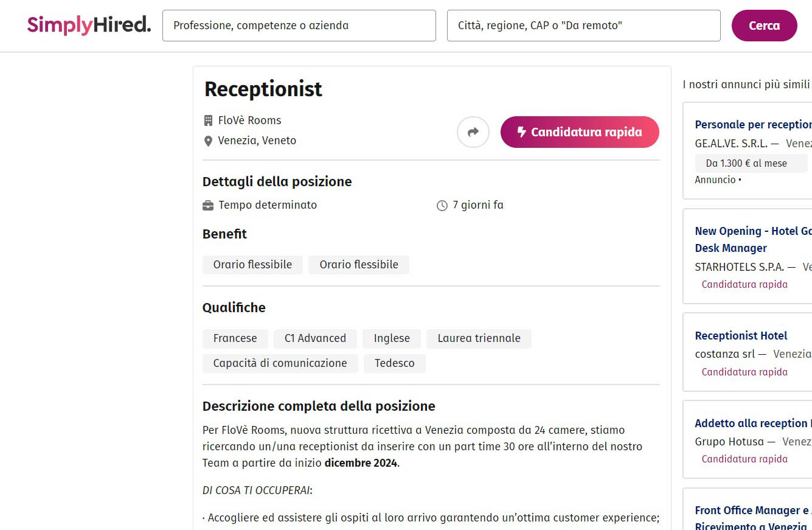Select the C1 Advanced qualification tag
The image size is (812, 530).
[315, 338]
